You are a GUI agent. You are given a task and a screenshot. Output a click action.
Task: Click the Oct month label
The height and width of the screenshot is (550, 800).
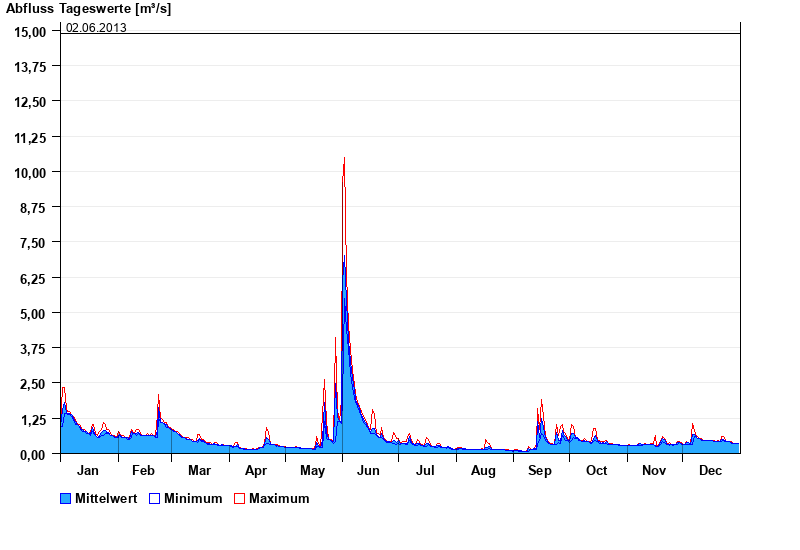pyautogui.click(x=596, y=470)
